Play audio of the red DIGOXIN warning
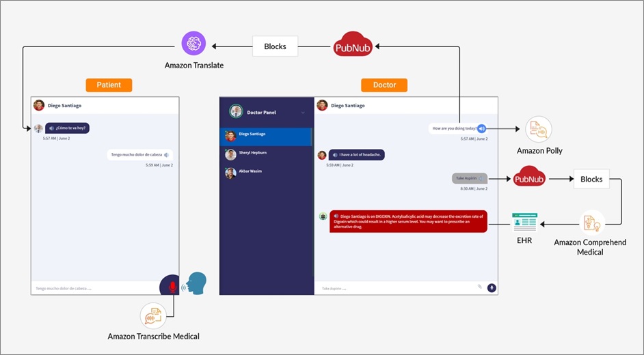644x355 pixels. (x=336, y=216)
